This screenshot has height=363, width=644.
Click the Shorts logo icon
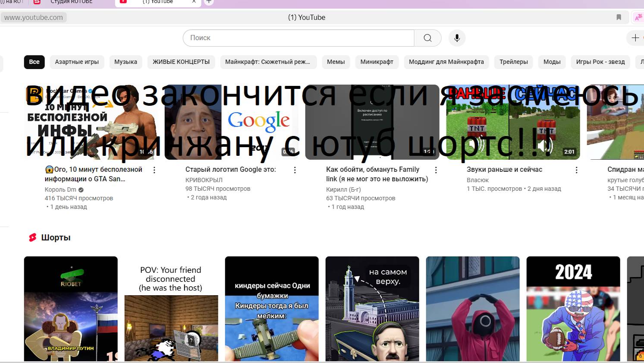click(x=32, y=237)
